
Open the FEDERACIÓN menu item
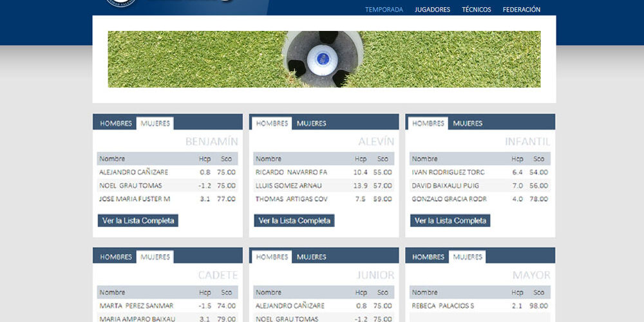pyautogui.click(x=521, y=10)
